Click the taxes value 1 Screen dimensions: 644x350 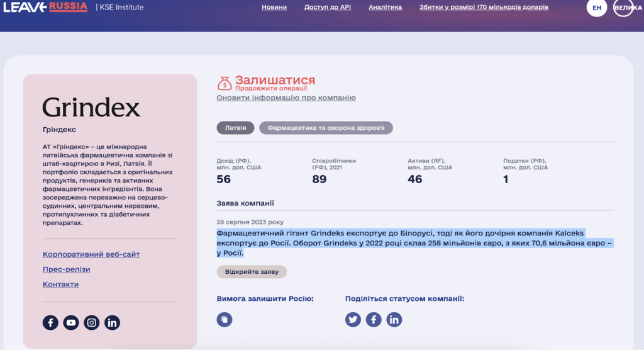coord(506,179)
